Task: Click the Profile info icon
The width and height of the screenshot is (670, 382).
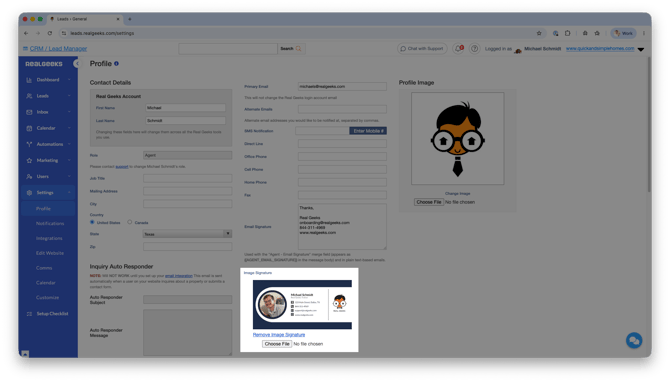Action: click(116, 64)
